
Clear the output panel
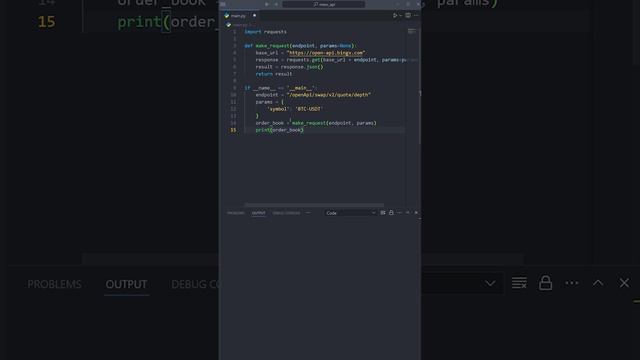(383, 213)
